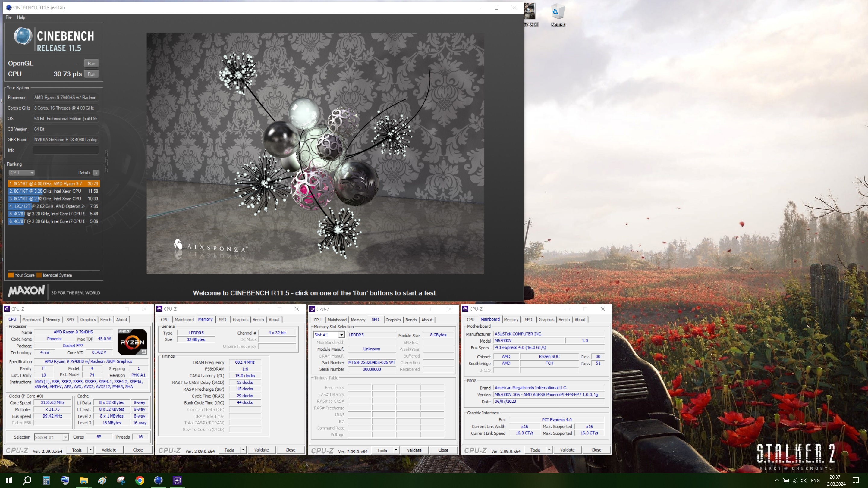Switch to SPD tab in Mainboard CPU-Z window
Viewport: 868px width, 488px height.
tap(528, 320)
